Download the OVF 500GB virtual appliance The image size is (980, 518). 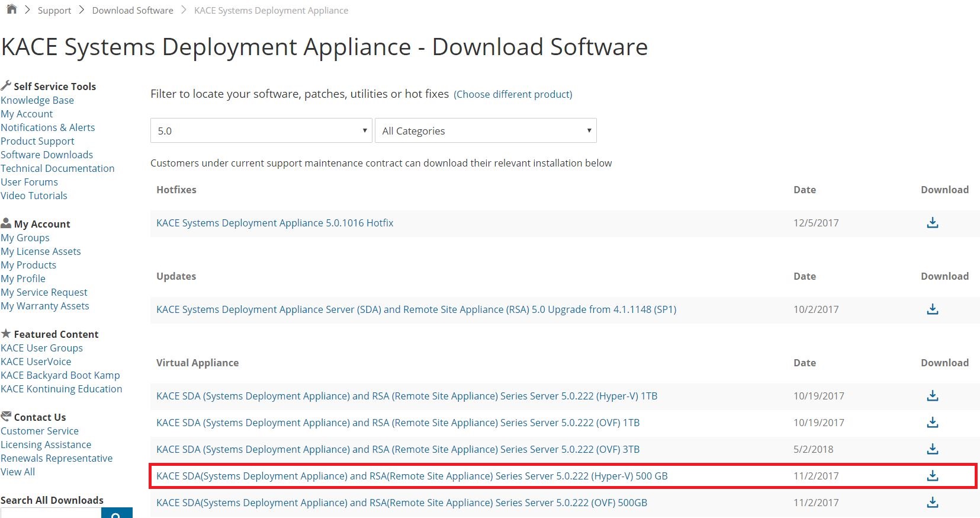933,503
